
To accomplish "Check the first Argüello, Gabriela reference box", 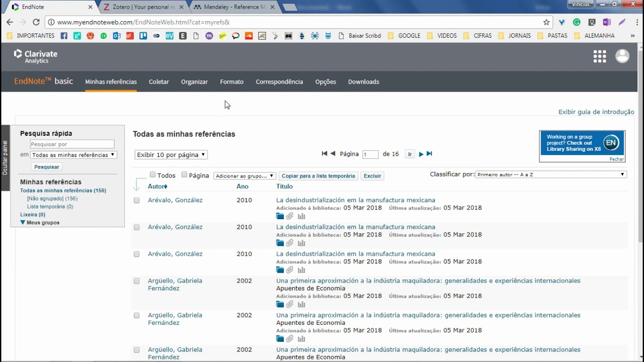I will (x=136, y=281).
